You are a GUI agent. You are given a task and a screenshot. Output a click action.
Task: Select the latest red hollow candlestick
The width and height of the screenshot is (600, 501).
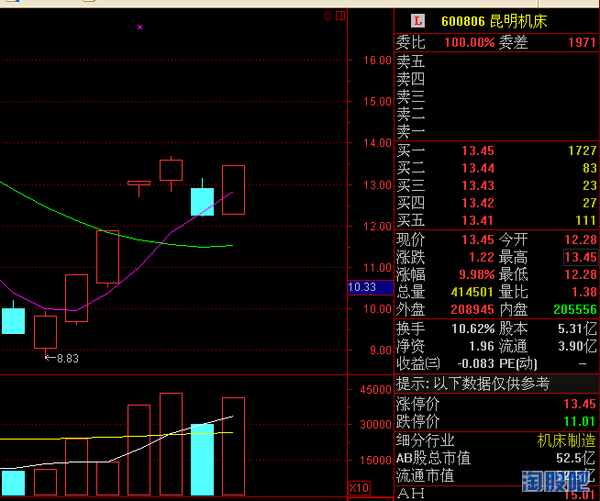233,190
